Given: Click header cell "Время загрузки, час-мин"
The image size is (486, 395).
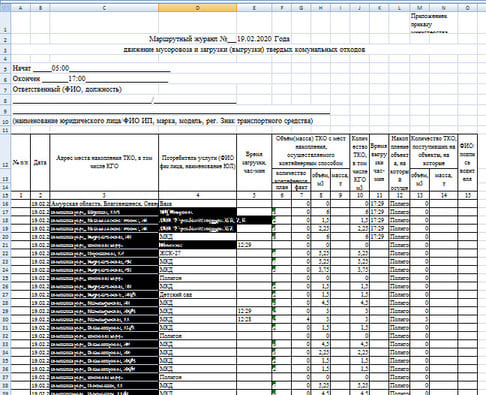Looking at the screenshot, I should pos(254,163).
